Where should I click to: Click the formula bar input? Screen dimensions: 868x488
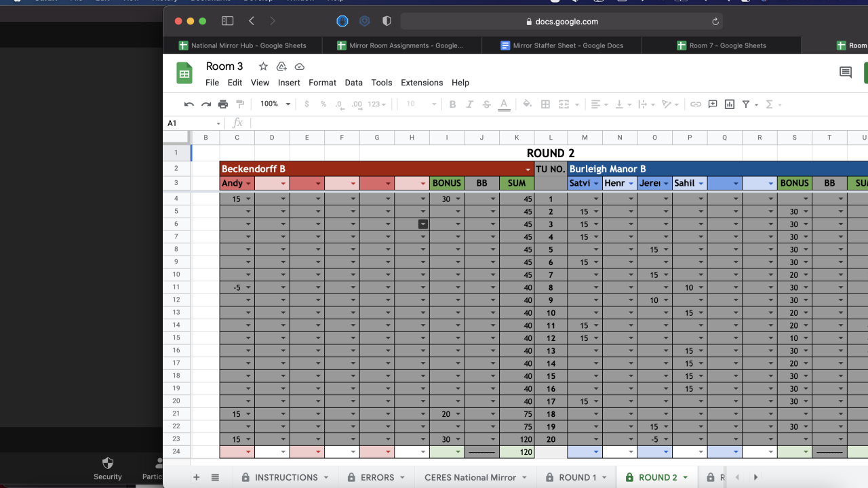point(559,123)
